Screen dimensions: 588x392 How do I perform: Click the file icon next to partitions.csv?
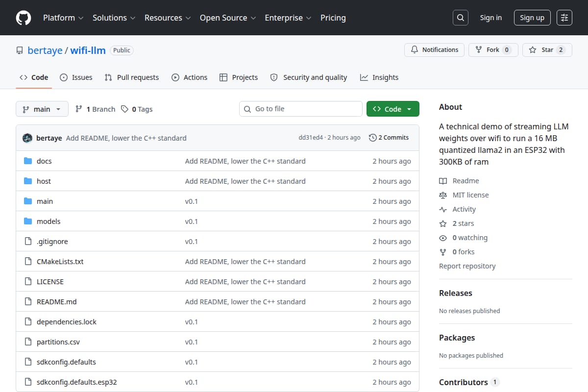pos(28,342)
